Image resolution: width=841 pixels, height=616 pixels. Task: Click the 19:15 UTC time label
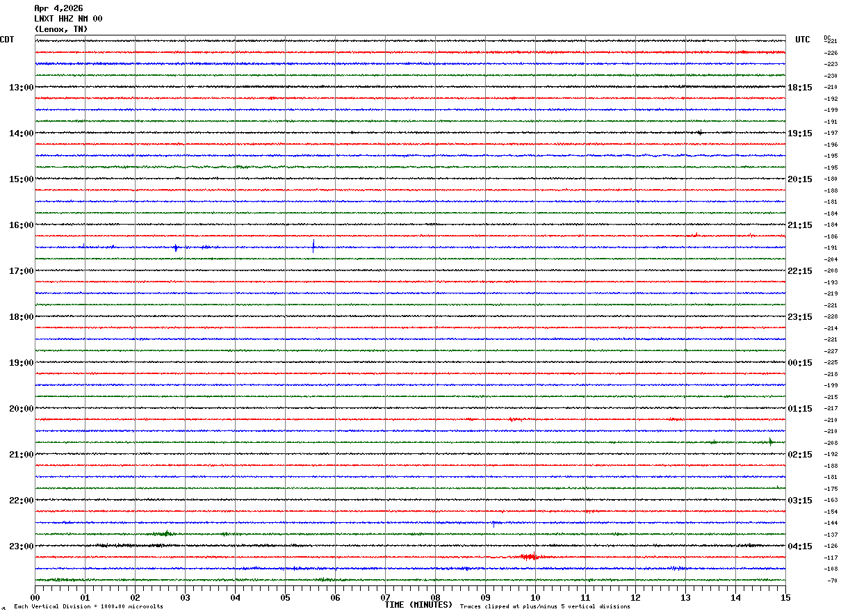pyautogui.click(x=800, y=133)
